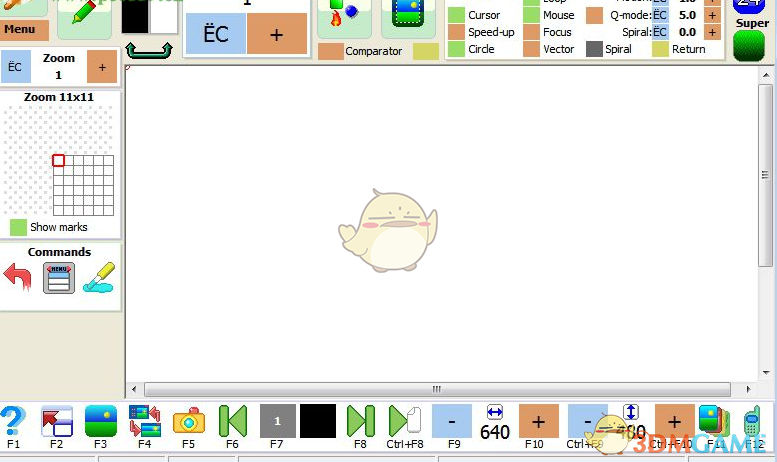Viewport: 777px width, 462px height.
Task: Toggle the Spiral dark gray checkbox
Action: tap(594, 49)
